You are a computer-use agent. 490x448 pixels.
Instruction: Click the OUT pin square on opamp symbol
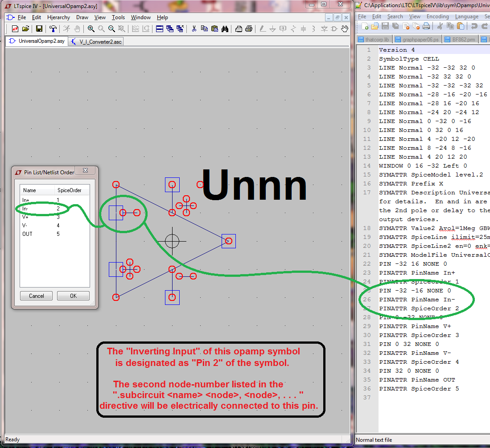click(229, 241)
